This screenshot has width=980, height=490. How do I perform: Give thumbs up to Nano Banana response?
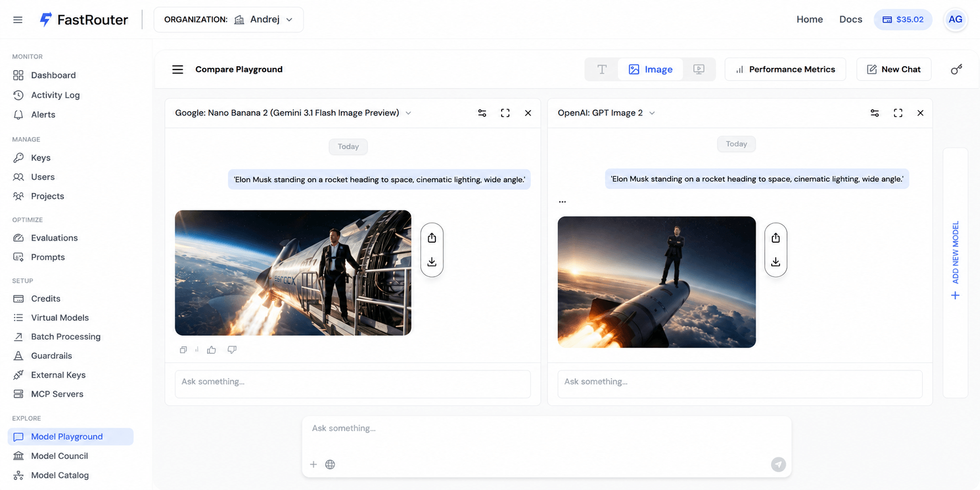click(x=212, y=350)
